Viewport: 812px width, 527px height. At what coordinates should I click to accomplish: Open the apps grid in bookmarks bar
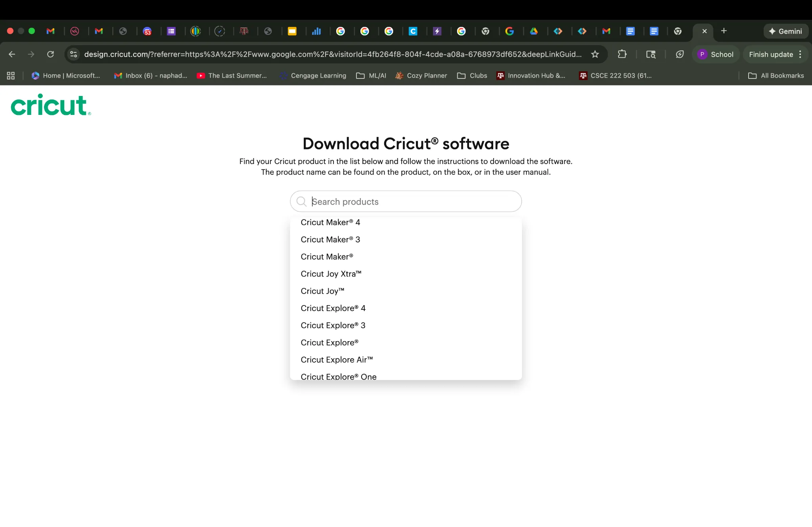click(x=11, y=76)
